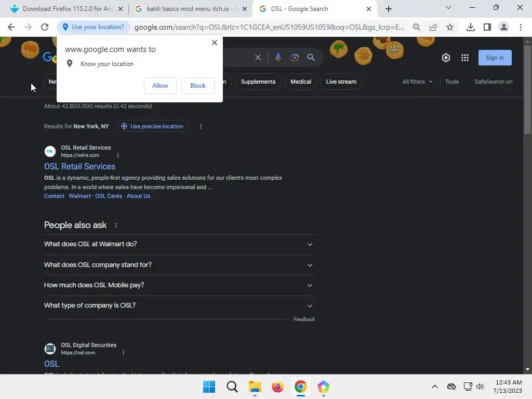
Task: Open the tab search chevron in the title bar
Action: coord(448,7)
